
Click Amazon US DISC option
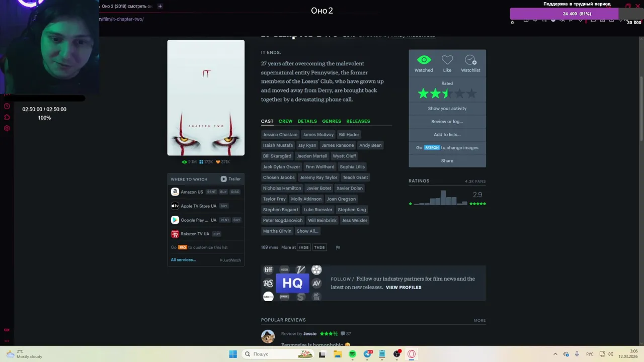click(235, 192)
